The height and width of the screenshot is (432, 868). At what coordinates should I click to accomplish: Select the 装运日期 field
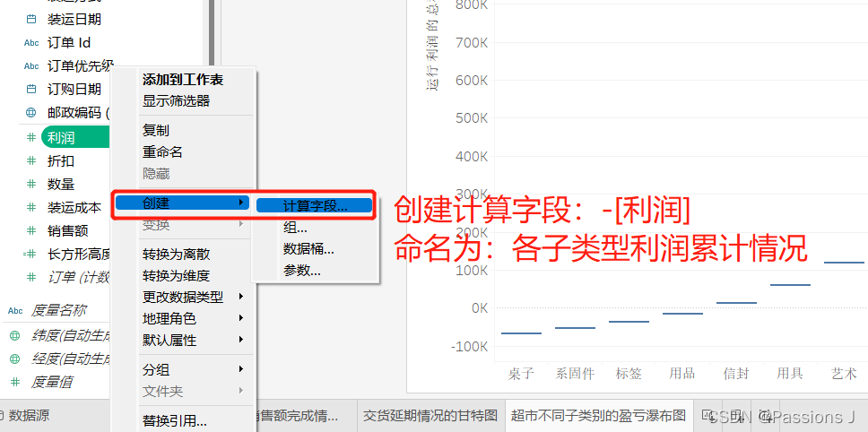[74, 20]
